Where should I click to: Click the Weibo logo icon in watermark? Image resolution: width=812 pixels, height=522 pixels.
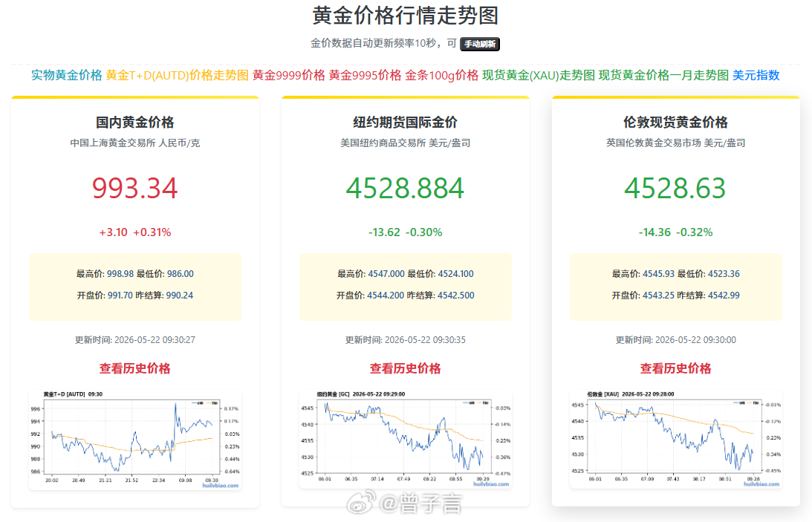pos(361,503)
